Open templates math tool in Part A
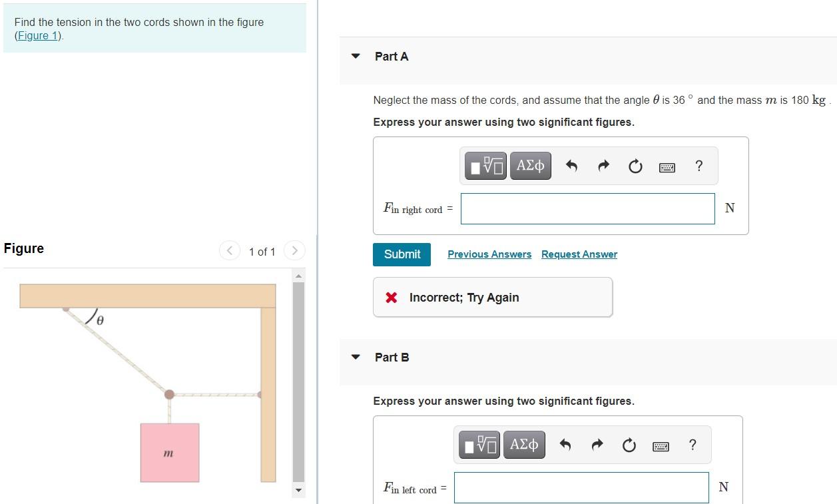837x504 pixels. (485, 166)
